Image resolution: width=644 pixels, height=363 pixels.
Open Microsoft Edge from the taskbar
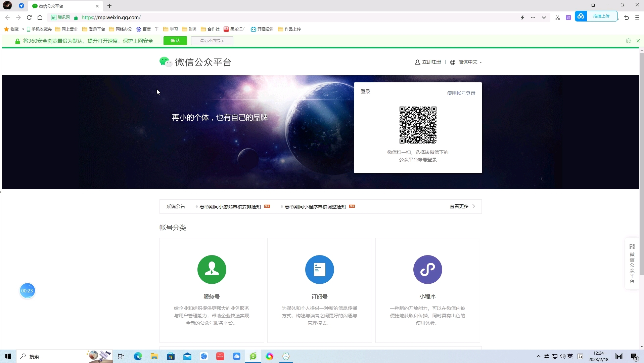click(138, 356)
